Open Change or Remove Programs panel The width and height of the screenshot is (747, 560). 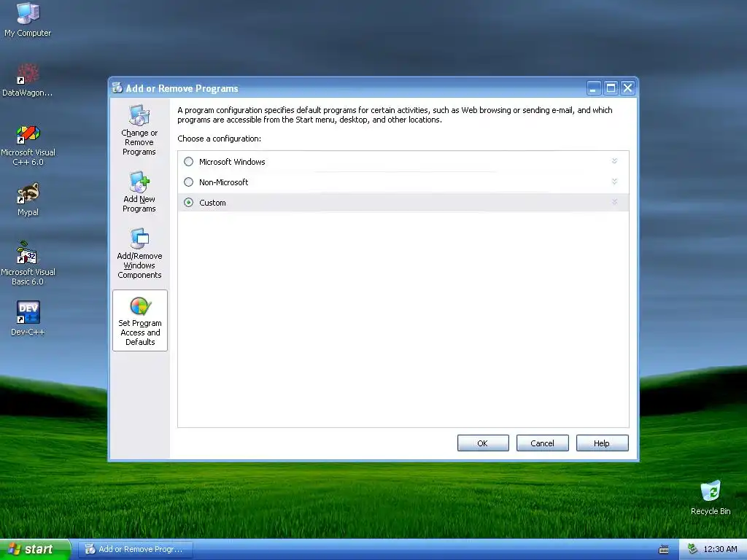pyautogui.click(x=139, y=130)
